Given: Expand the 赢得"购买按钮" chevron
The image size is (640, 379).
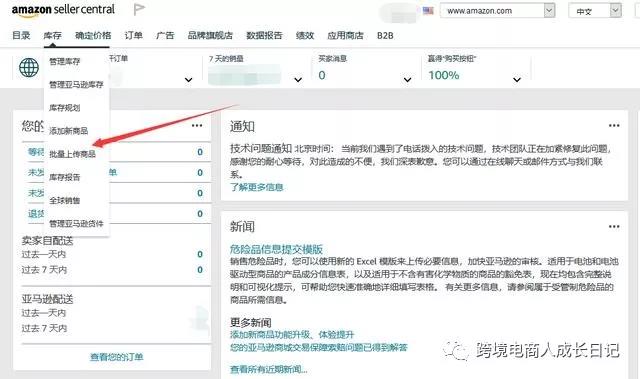Looking at the screenshot, I should pos(517,80).
